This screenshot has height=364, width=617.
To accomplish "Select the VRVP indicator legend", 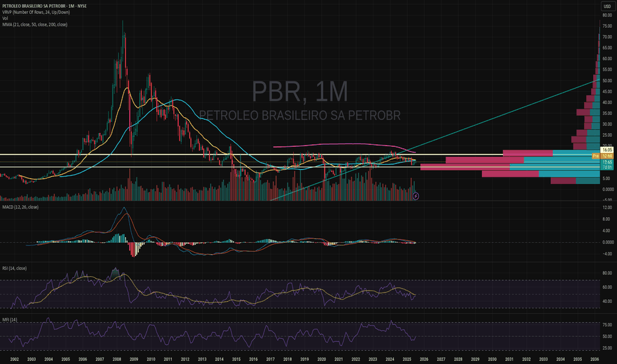I will (36, 12).
